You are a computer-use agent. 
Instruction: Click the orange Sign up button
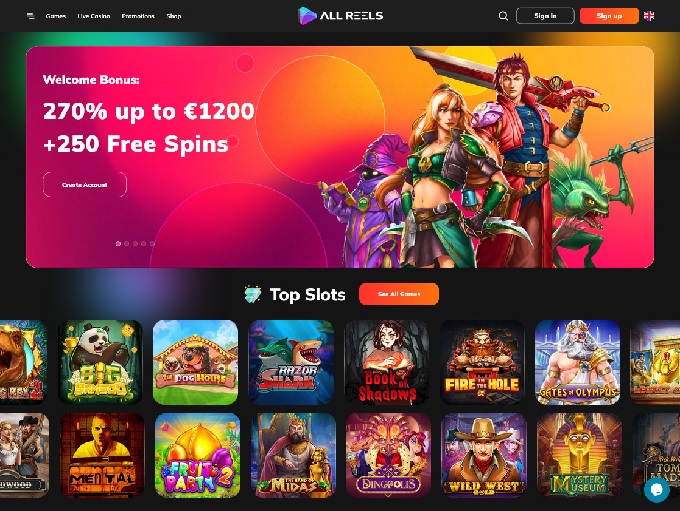tap(609, 16)
